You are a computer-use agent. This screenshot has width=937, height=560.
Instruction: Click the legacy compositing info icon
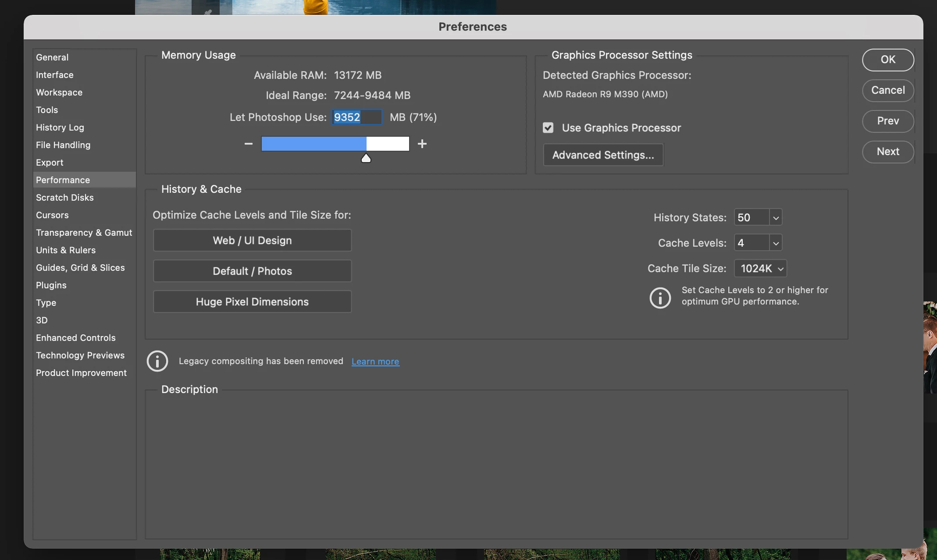157,361
